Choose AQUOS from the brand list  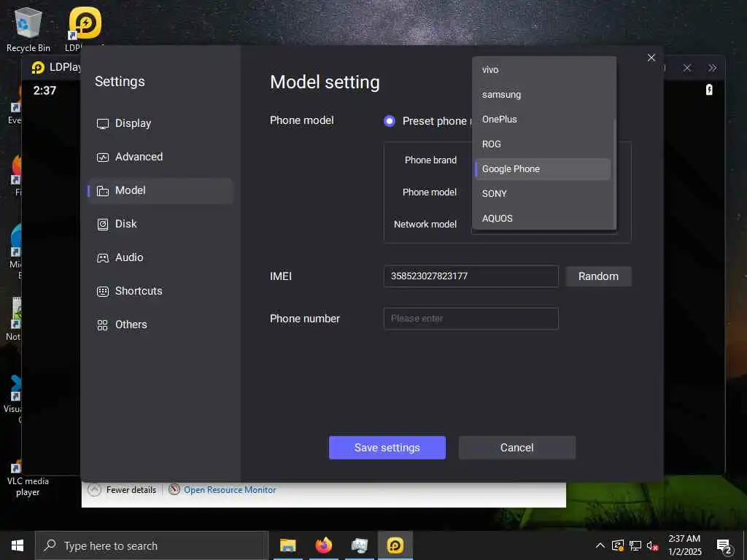coord(543,219)
